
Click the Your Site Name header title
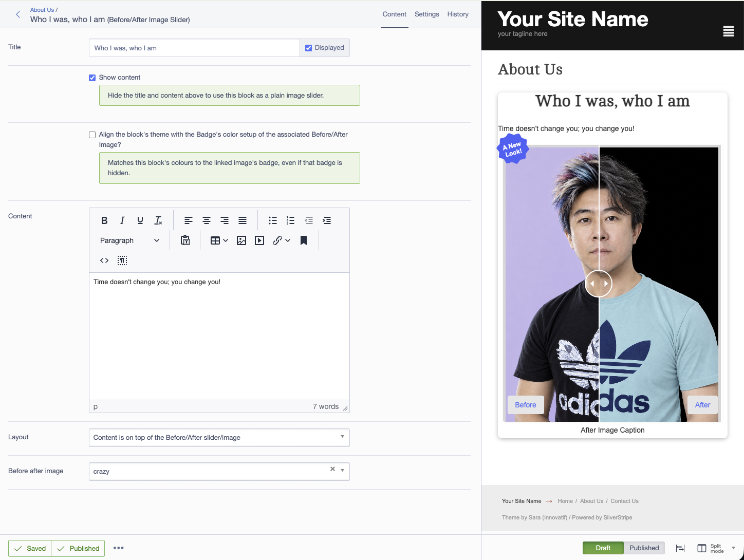click(x=573, y=19)
